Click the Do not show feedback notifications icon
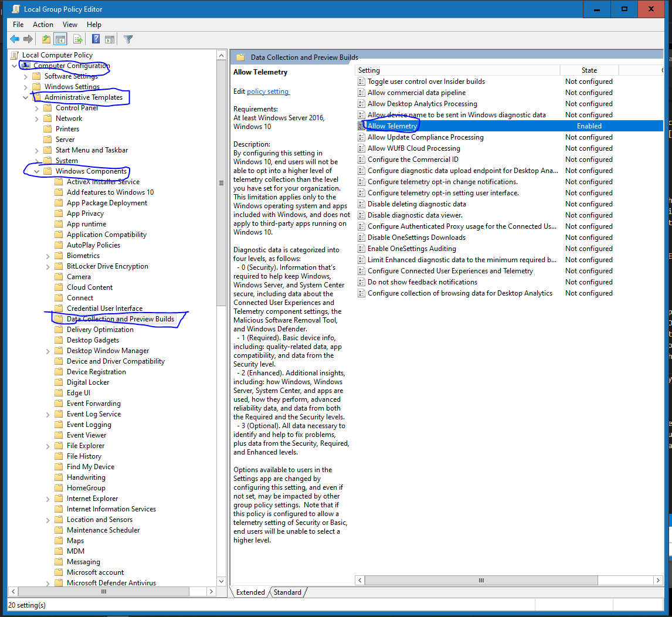This screenshot has height=617, width=672. tap(361, 282)
